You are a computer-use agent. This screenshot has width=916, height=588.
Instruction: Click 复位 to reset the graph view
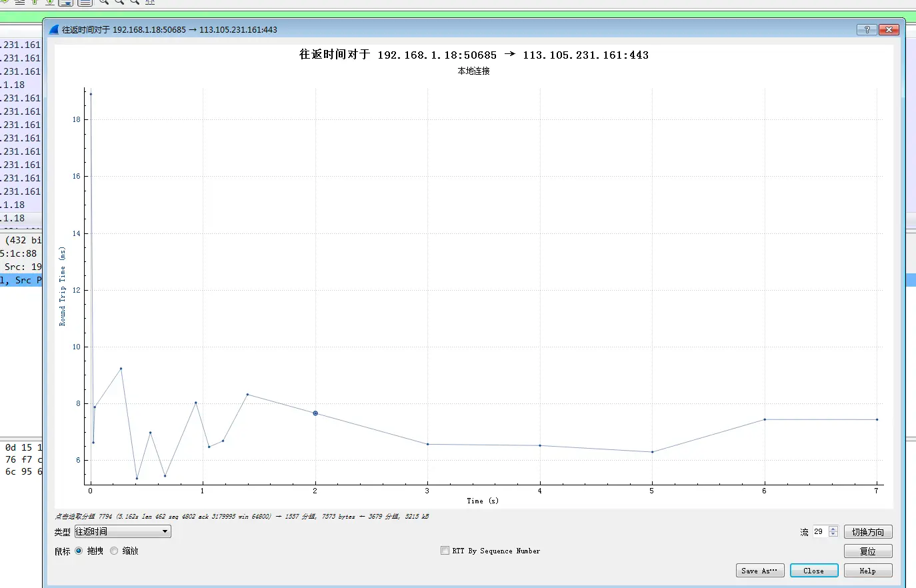[x=868, y=551]
